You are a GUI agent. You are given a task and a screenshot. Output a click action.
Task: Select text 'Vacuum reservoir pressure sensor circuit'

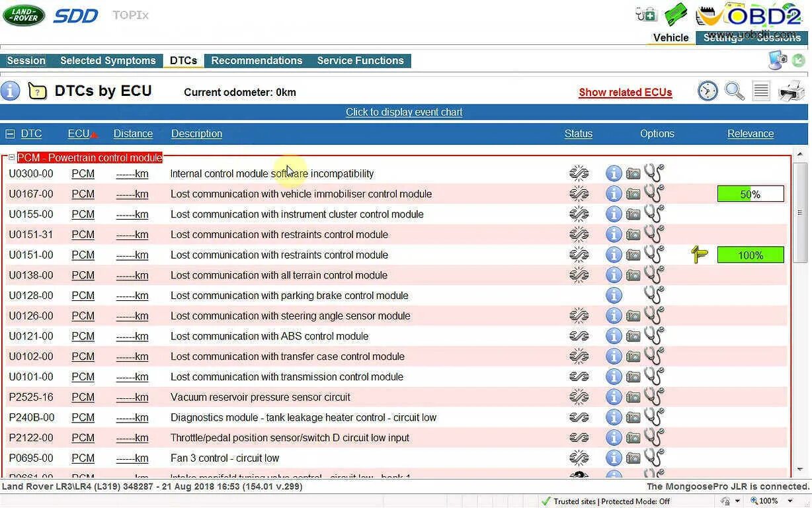[261, 398]
